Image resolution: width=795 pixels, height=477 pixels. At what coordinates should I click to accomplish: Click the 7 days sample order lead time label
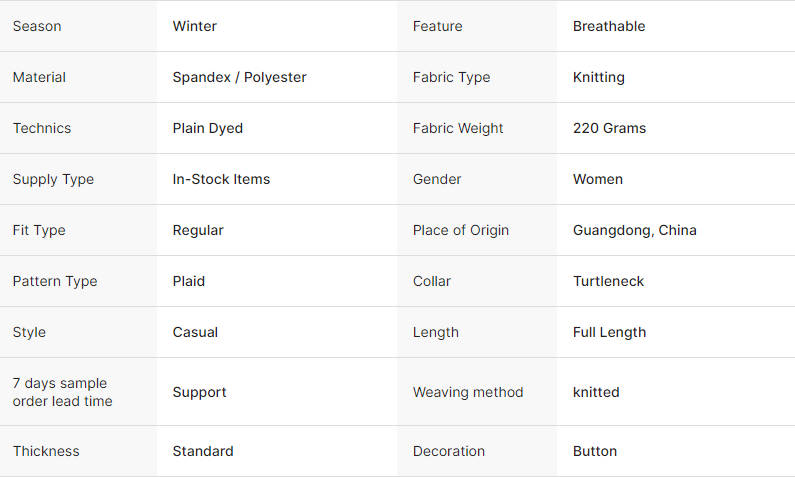coord(62,392)
